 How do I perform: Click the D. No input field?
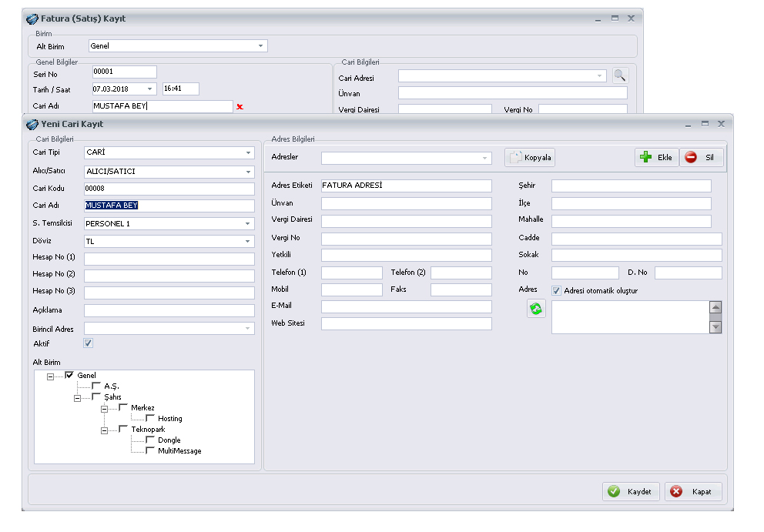[x=688, y=273]
